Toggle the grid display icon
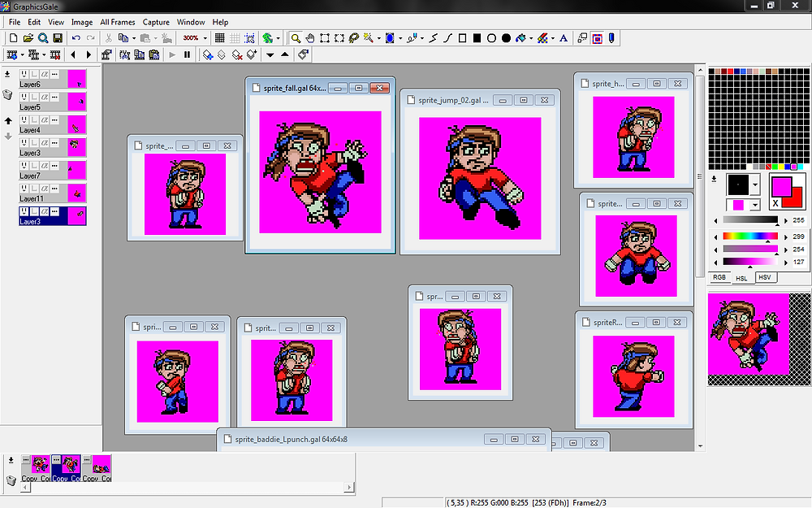This screenshot has height=508, width=812. [219, 38]
